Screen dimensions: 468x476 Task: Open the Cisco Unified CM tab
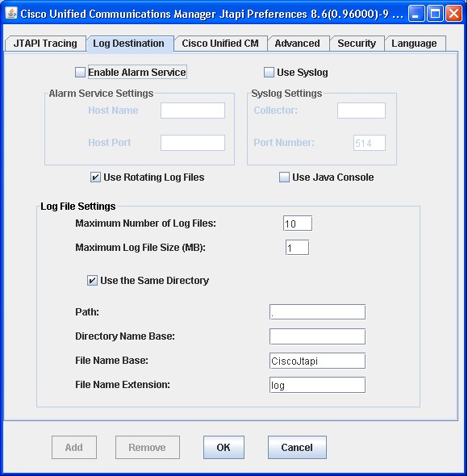(220, 44)
